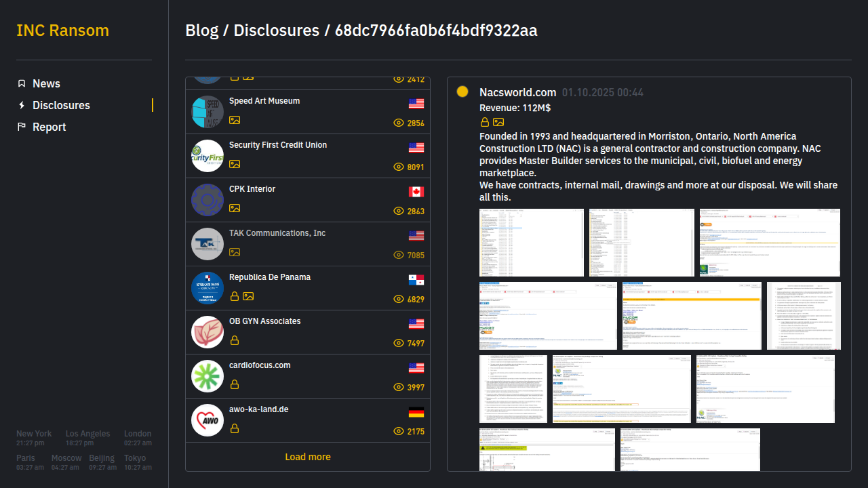Click the Disclosures lightning bolt icon
Image resolution: width=868 pixels, height=488 pixels.
(x=22, y=105)
